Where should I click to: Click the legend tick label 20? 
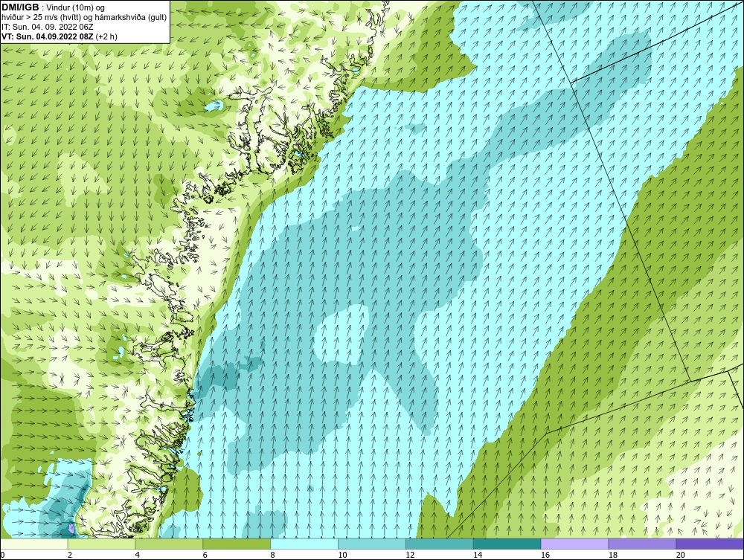681,555
